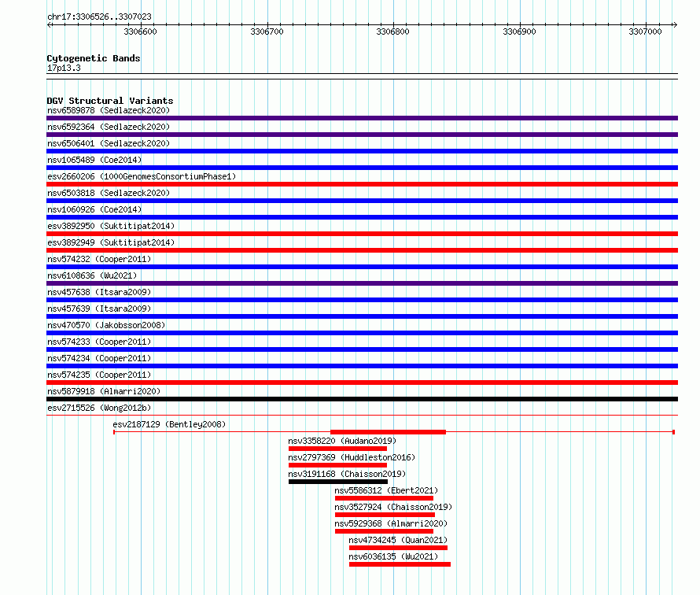
Task: Click ruler position 3307000
Action: pyautogui.click(x=645, y=31)
